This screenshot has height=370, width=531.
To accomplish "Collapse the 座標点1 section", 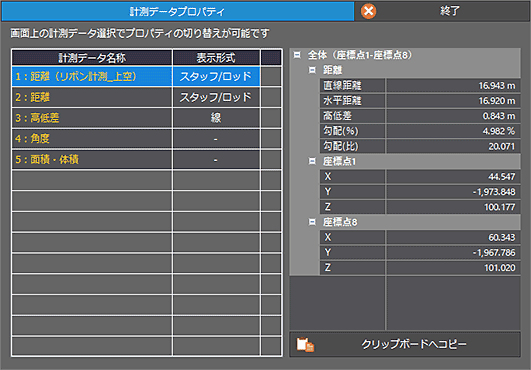I will pos(312,161).
